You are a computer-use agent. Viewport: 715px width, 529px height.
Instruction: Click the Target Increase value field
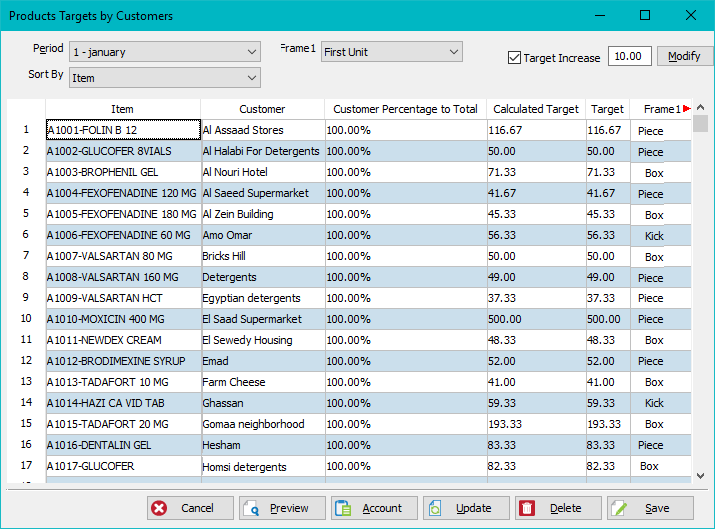coord(629,56)
